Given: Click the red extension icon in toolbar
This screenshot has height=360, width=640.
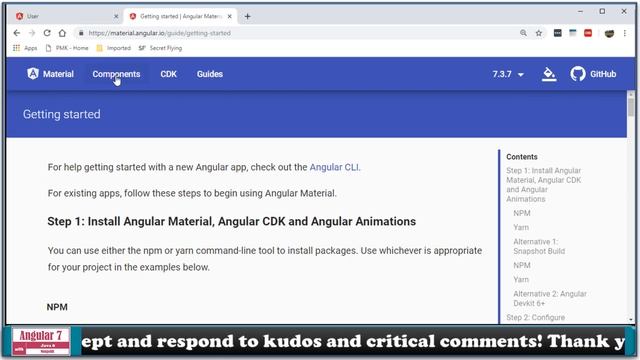Looking at the screenshot, I should (x=588, y=33).
